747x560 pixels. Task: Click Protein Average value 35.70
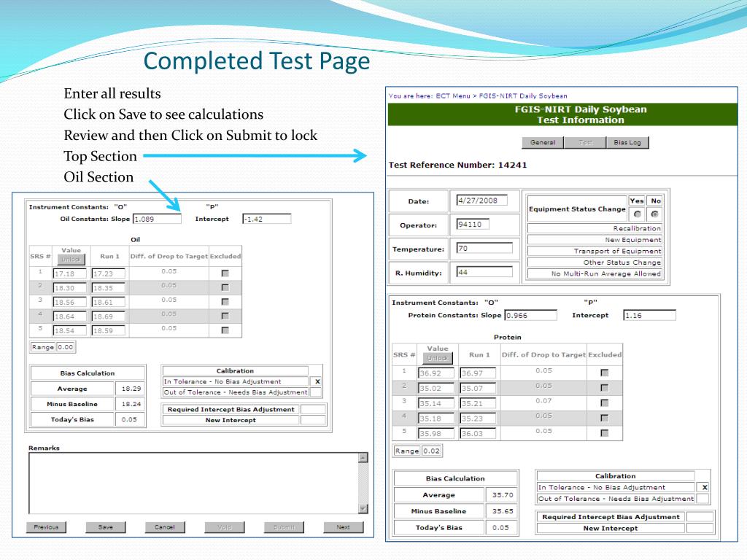pos(502,495)
